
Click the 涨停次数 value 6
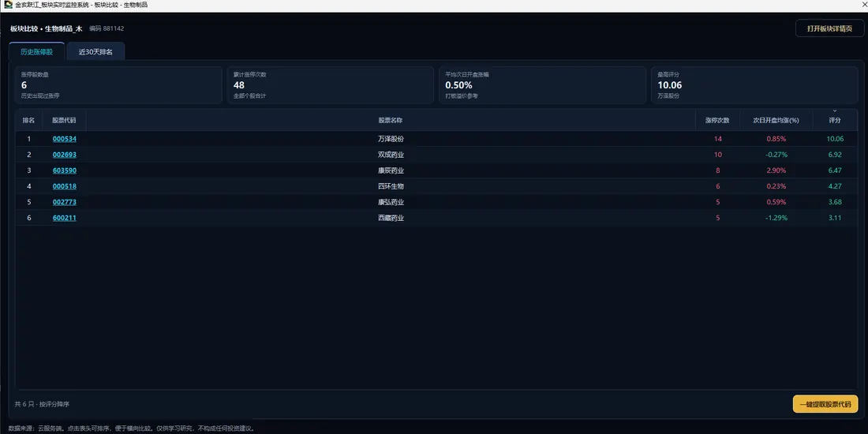point(718,186)
